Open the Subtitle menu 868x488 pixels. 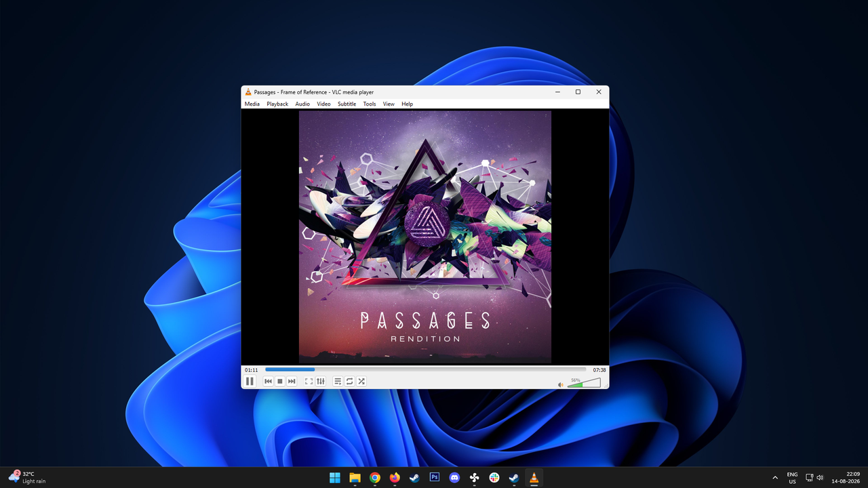pyautogui.click(x=347, y=104)
